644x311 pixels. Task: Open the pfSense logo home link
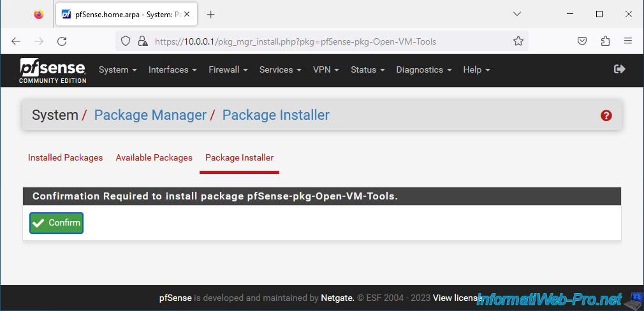[x=52, y=71]
